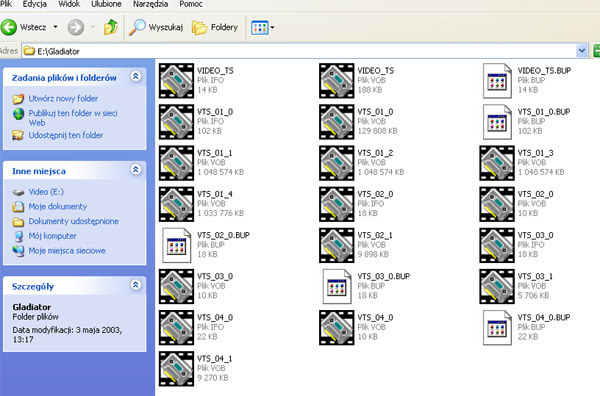The height and width of the screenshot is (396, 600).
Task: Select VTS_02_0 VOB 10 KB icon
Action: (497, 204)
